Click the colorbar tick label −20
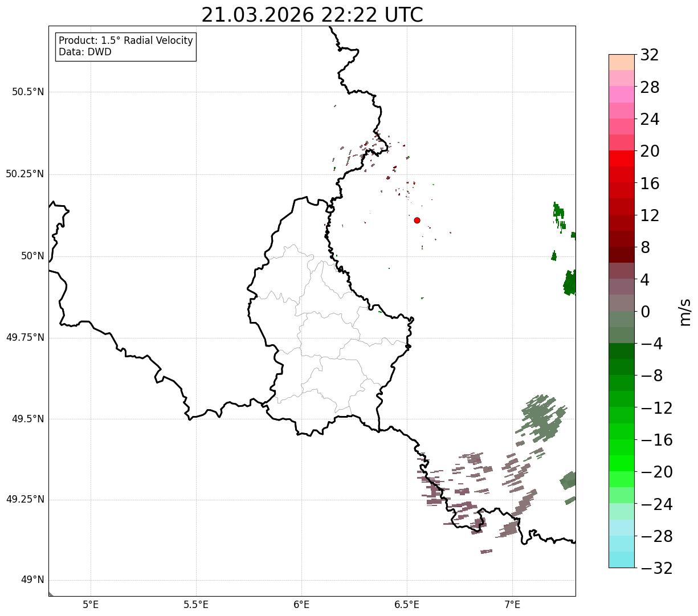The width and height of the screenshot is (698, 616). coord(656,472)
